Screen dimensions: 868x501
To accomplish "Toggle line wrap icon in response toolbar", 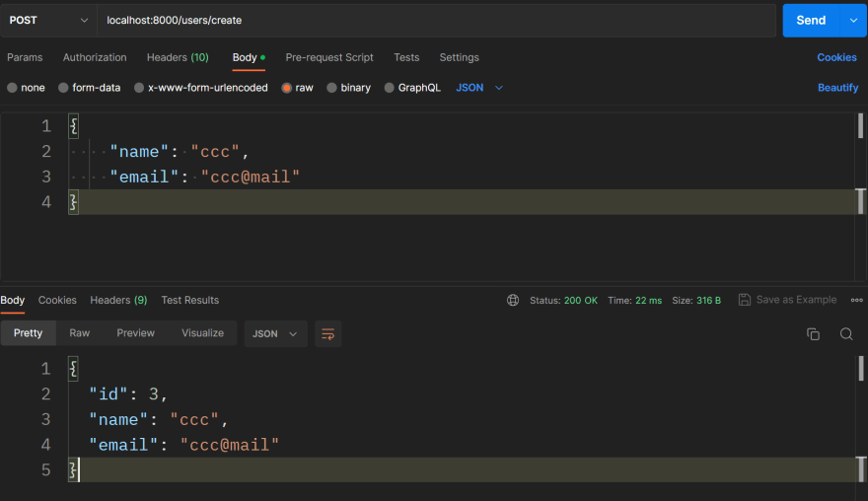I will (327, 333).
